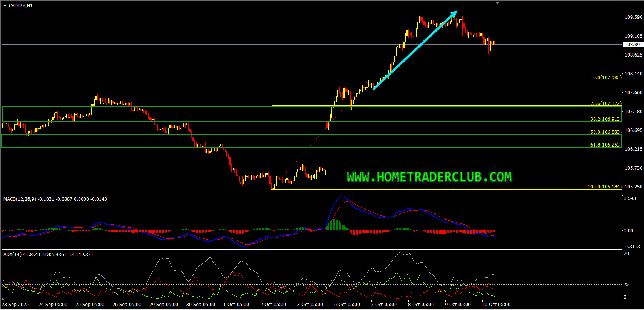Click the 1 Oct 05:00 time axis label
The width and height of the screenshot is (644, 310).
click(x=236, y=305)
